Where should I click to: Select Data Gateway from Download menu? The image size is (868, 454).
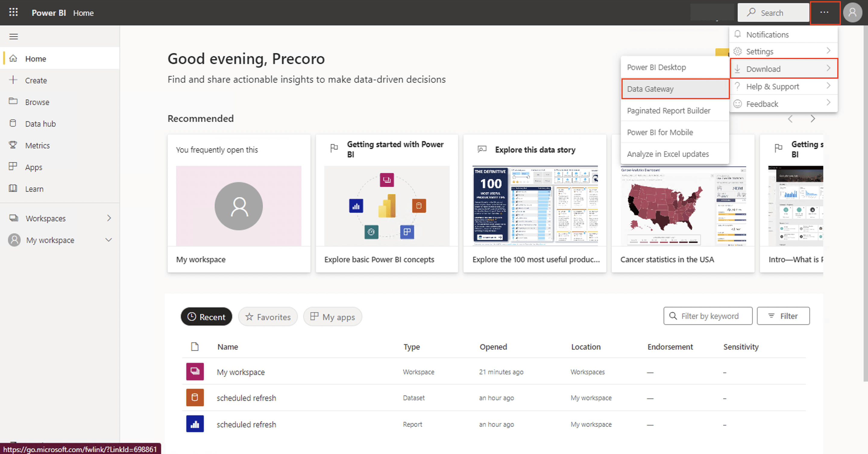(675, 89)
